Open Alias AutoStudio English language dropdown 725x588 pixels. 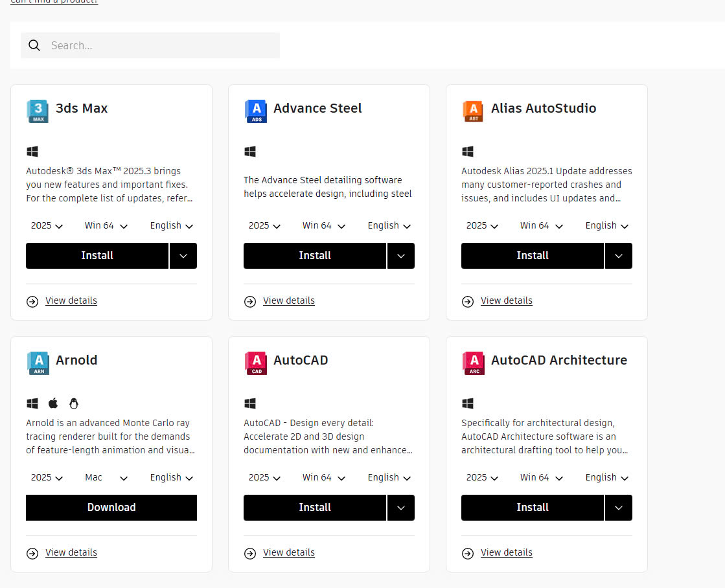coord(606,225)
